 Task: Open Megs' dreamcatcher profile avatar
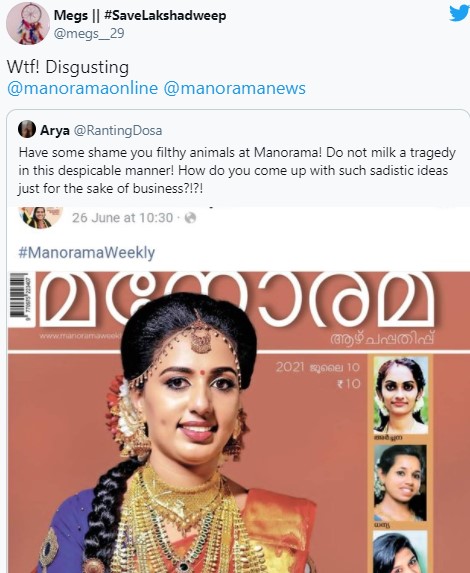pos(28,23)
